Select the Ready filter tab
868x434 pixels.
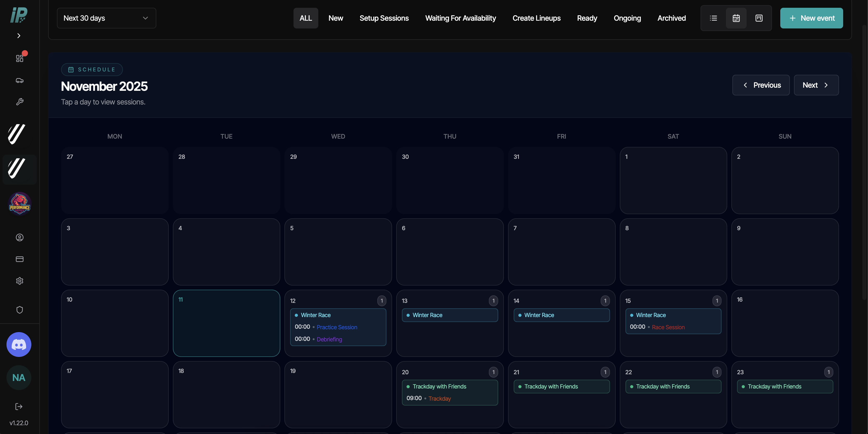coord(587,18)
